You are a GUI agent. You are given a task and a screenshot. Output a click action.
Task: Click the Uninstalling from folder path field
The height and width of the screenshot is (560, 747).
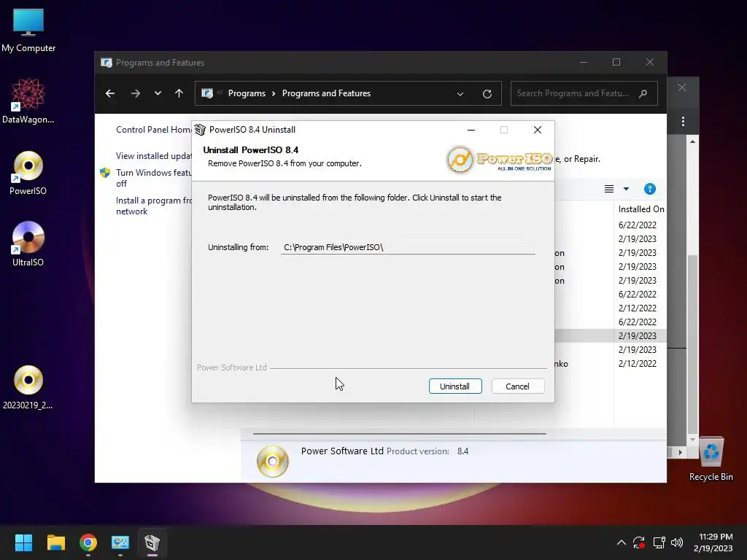[408, 247]
